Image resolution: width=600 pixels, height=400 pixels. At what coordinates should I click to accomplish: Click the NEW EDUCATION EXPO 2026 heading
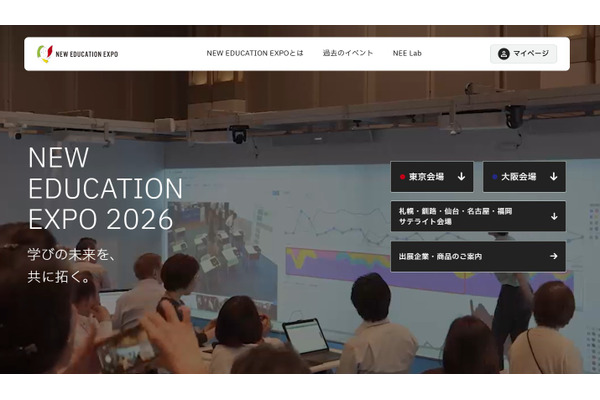(x=105, y=189)
